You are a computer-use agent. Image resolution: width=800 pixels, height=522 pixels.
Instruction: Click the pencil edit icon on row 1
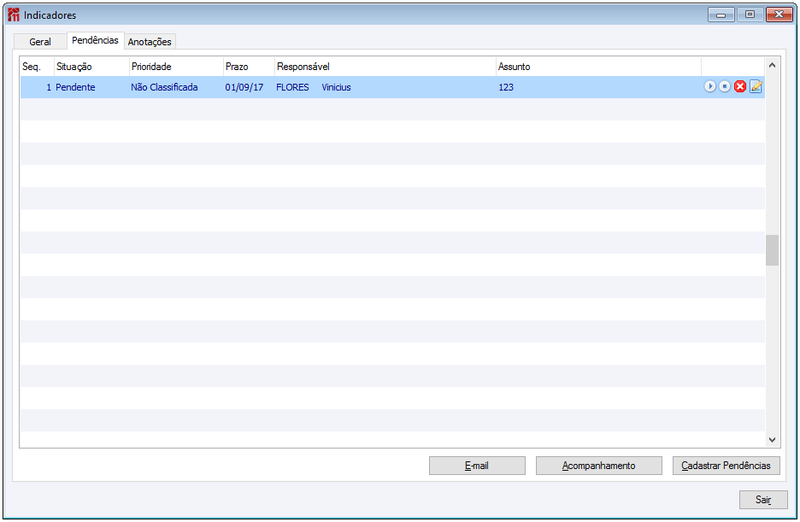coord(756,87)
